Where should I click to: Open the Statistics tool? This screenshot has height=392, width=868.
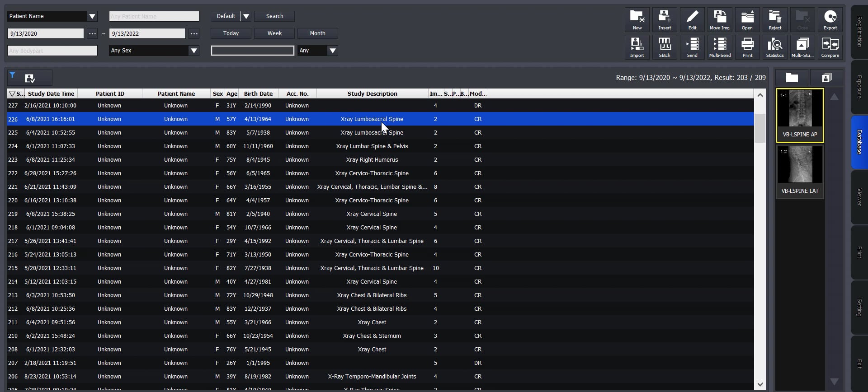click(x=774, y=47)
